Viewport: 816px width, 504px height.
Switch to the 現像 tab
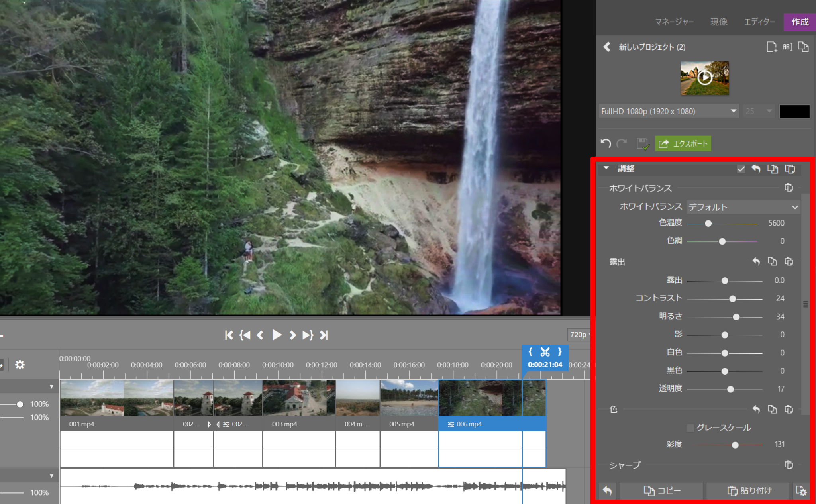click(719, 22)
